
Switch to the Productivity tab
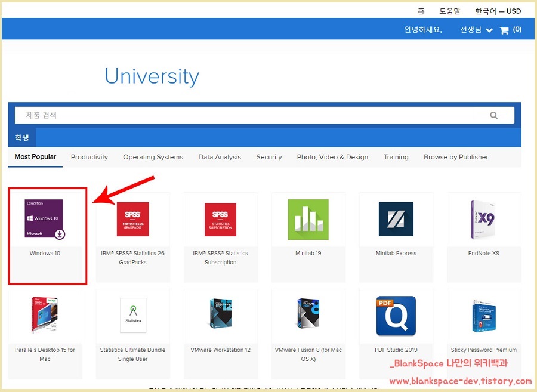pyautogui.click(x=89, y=157)
